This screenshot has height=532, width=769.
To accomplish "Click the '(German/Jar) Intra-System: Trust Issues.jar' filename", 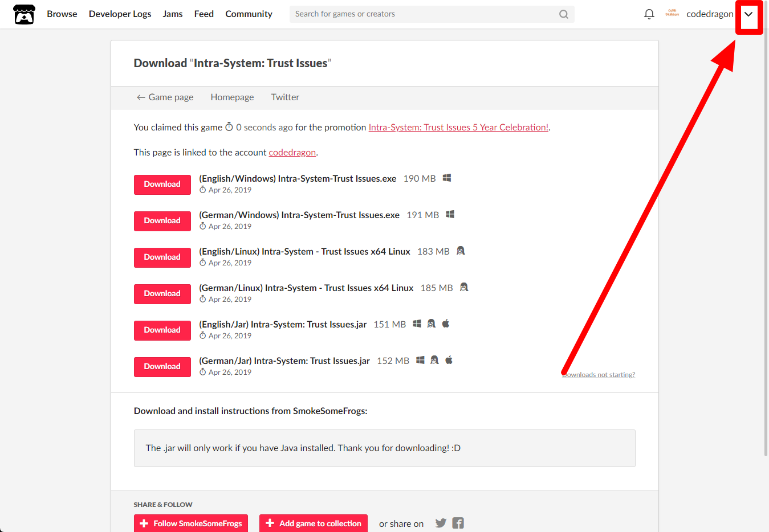I will pyautogui.click(x=284, y=361).
